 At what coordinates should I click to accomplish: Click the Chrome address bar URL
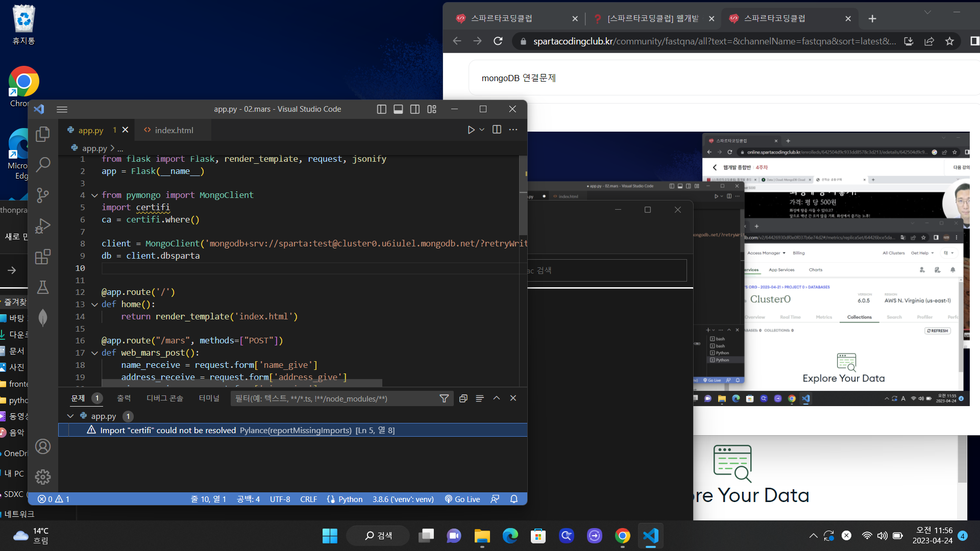(714, 41)
